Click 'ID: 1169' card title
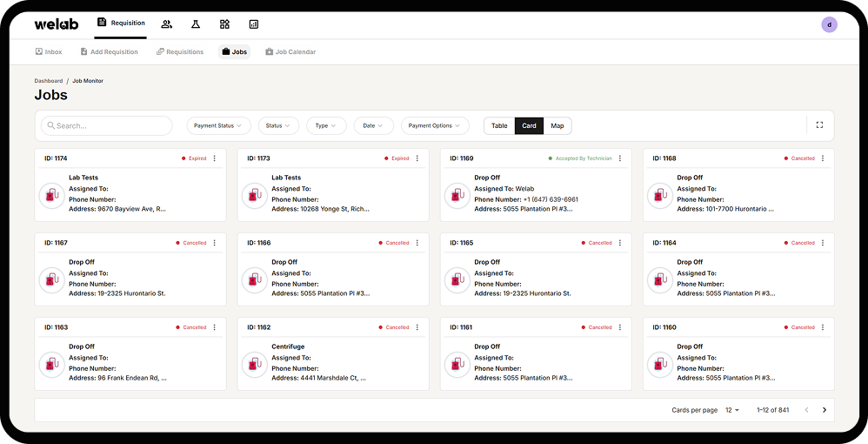The height and width of the screenshot is (444, 868). pos(462,158)
